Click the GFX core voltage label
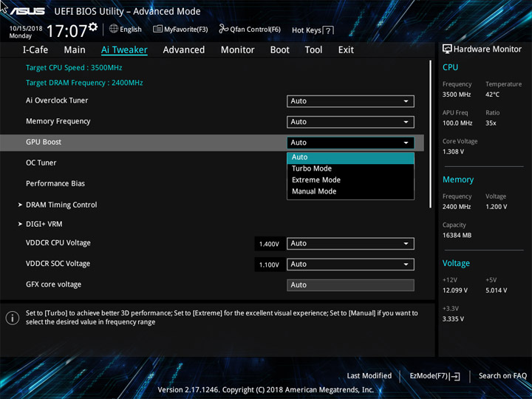This screenshot has width=532, height=399. click(53, 284)
